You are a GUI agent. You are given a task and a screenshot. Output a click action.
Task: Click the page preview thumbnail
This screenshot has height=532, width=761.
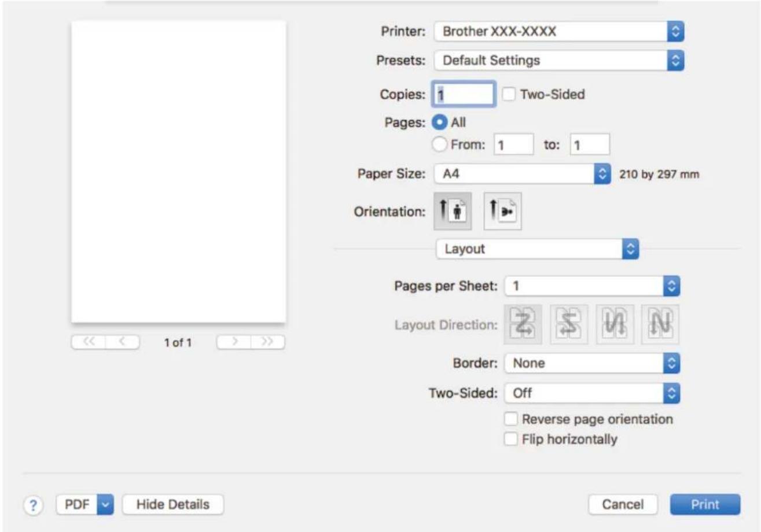click(x=178, y=171)
